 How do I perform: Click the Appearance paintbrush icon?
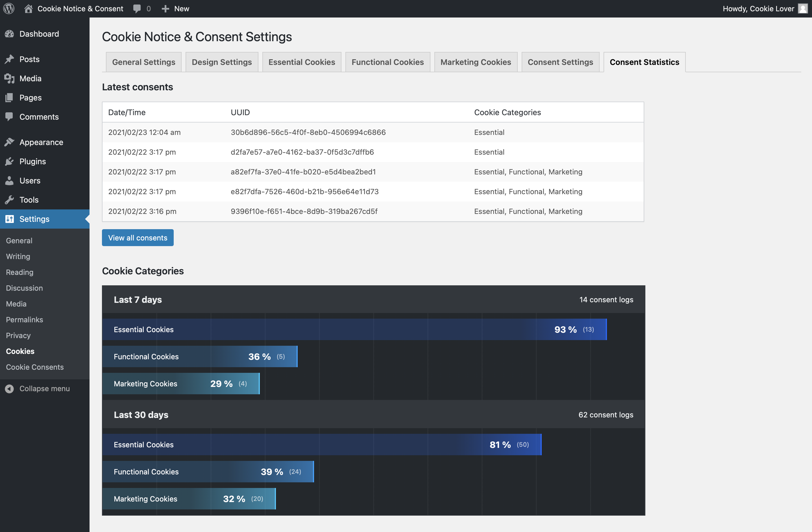pos(10,142)
